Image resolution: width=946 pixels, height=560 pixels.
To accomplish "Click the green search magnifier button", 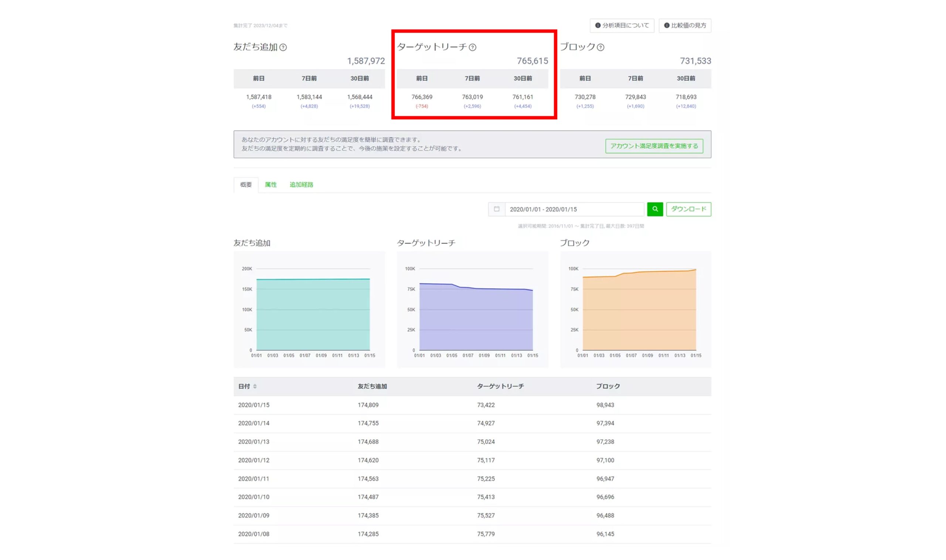I will point(655,209).
